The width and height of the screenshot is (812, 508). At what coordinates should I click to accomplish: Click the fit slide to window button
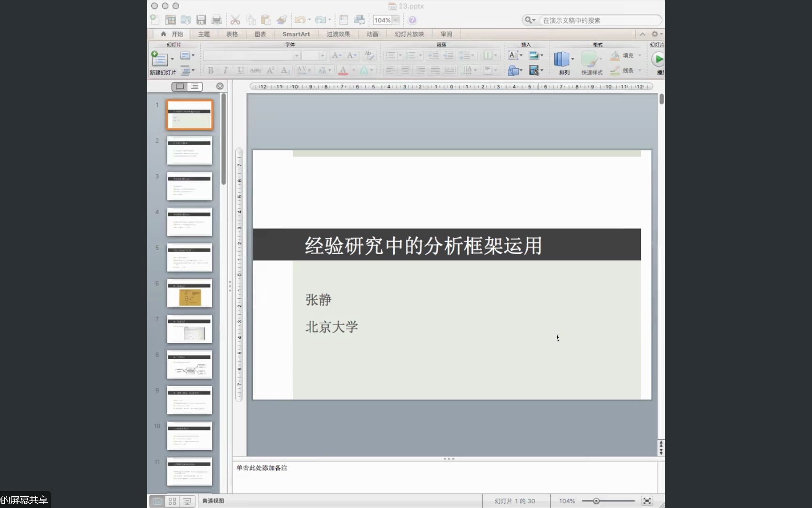pos(647,501)
